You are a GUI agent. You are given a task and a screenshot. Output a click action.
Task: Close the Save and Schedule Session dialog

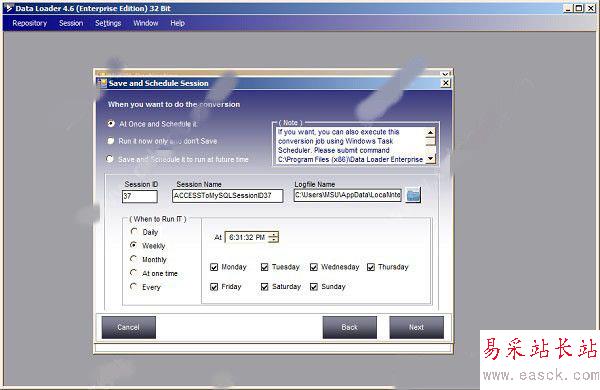(x=446, y=83)
